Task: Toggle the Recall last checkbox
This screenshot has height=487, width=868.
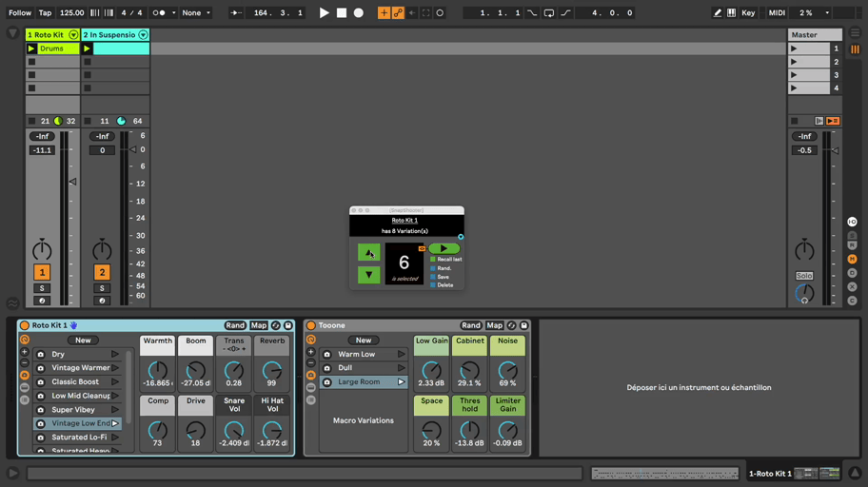Action: coord(433,260)
